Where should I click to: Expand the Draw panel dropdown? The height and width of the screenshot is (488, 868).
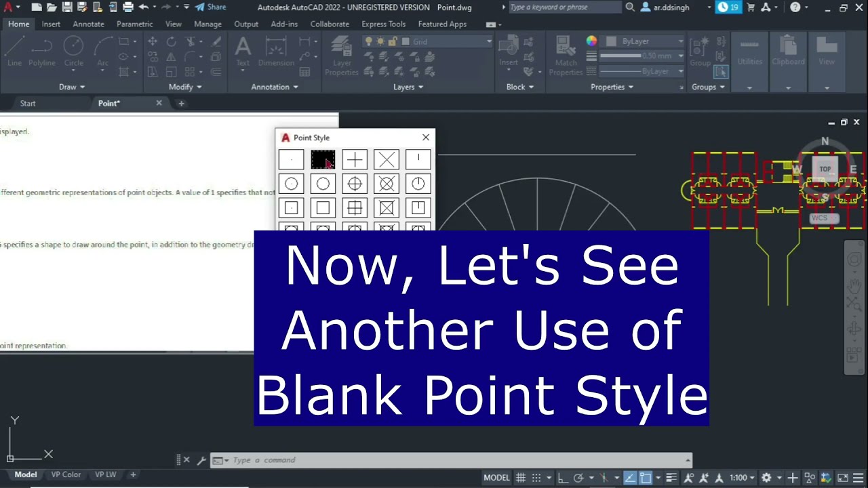(72, 87)
